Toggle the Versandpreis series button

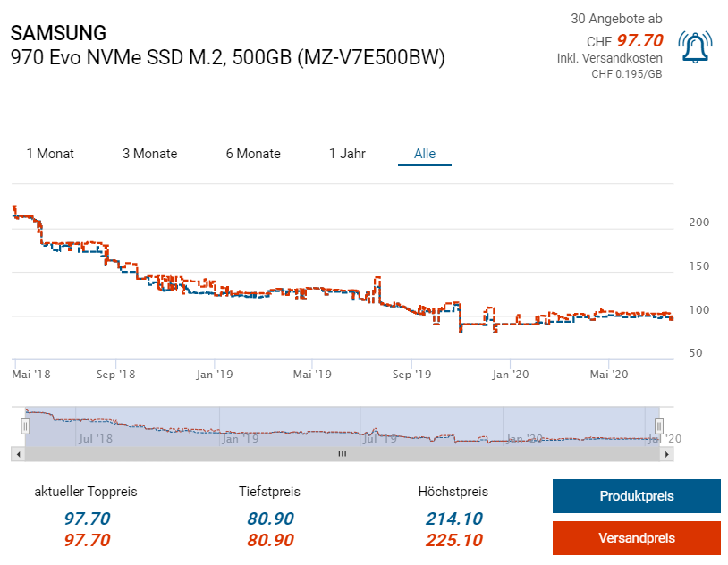tap(636, 538)
